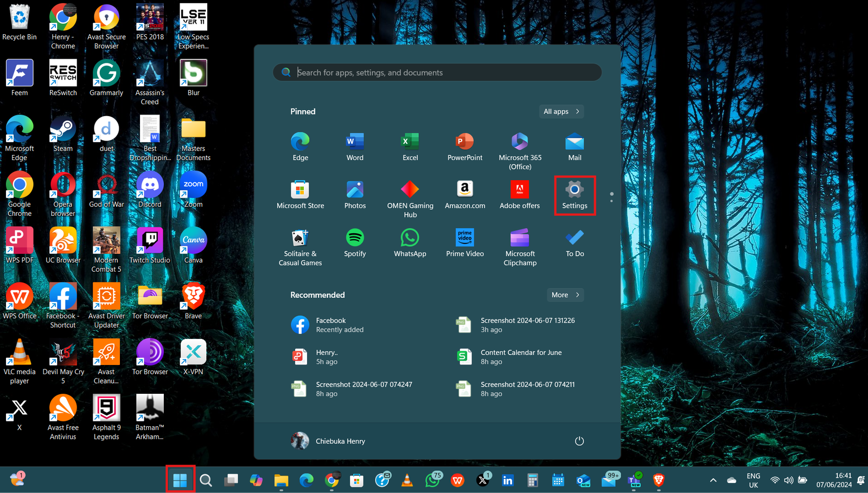Expand More recommended items
The height and width of the screenshot is (493, 868).
pos(565,294)
